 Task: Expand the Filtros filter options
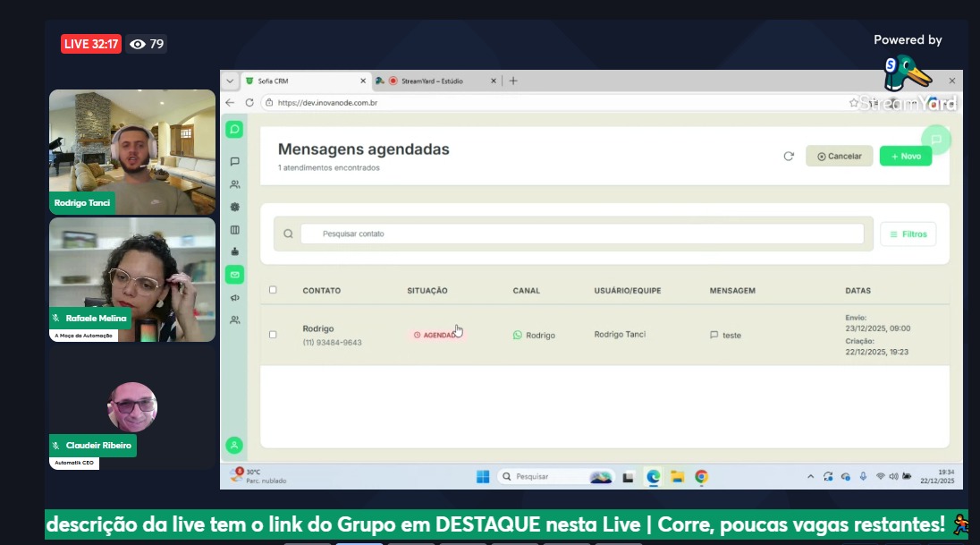[x=908, y=234]
